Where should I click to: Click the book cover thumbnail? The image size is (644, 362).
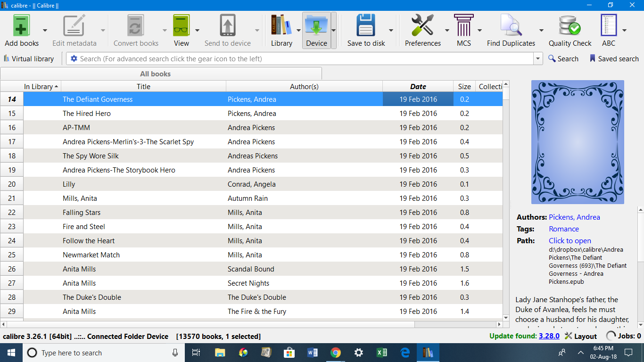tap(578, 142)
